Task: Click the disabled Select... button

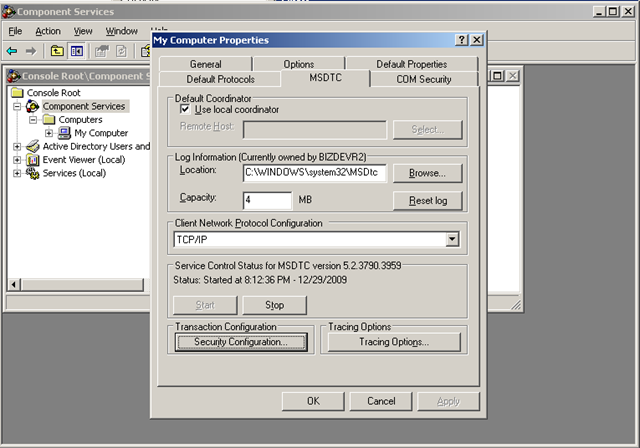Action: click(x=427, y=130)
